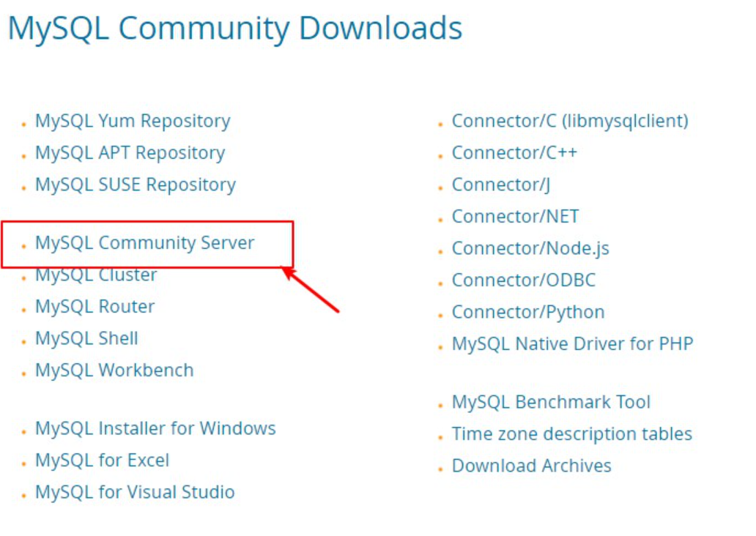Open the MySQL Router link
The image size is (756, 536).
(x=95, y=307)
